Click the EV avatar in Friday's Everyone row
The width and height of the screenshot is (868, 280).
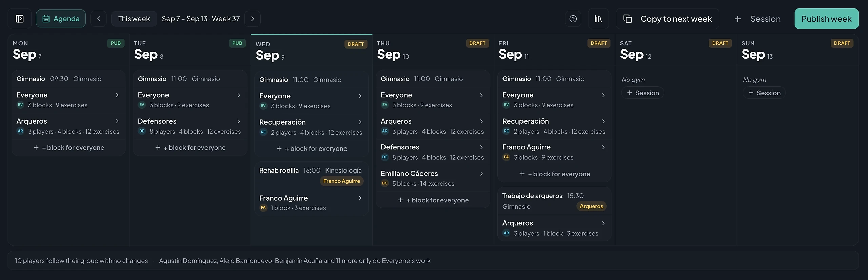[x=506, y=105]
